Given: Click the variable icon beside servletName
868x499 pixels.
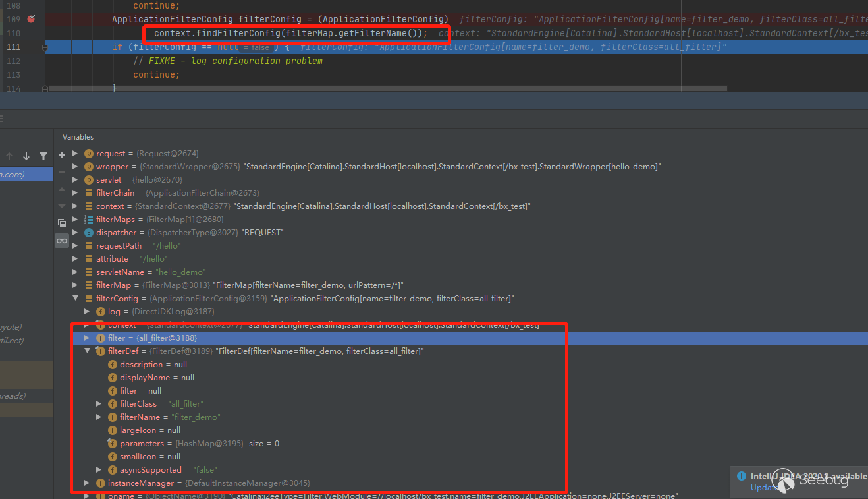Looking at the screenshot, I should point(89,272).
